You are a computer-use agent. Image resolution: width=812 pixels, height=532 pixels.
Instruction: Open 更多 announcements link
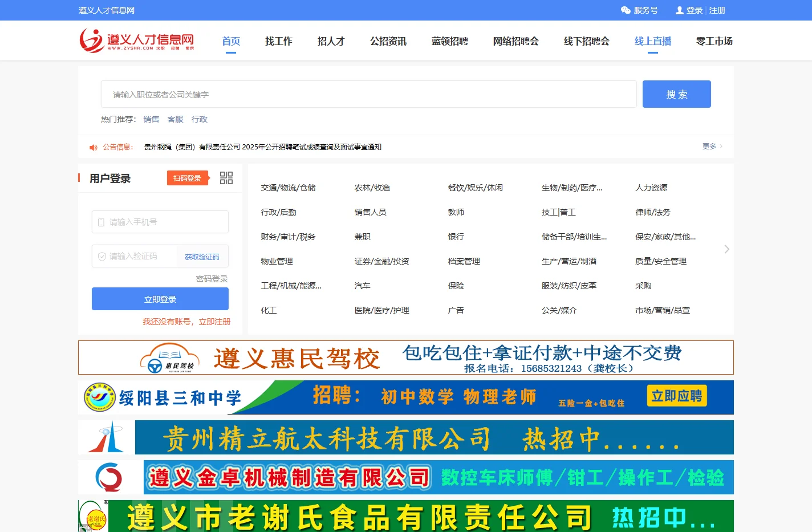pyautogui.click(x=712, y=147)
